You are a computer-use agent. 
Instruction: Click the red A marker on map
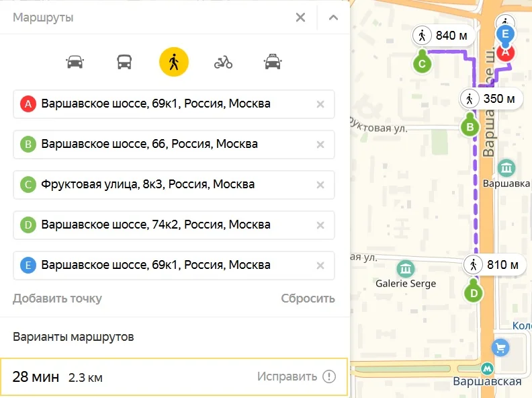(x=506, y=54)
